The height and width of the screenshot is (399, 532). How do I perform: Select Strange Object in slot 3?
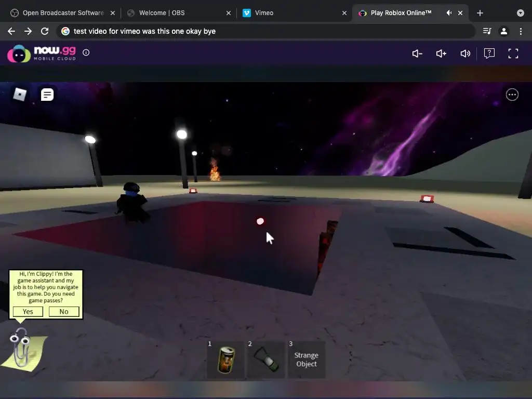[307, 360]
